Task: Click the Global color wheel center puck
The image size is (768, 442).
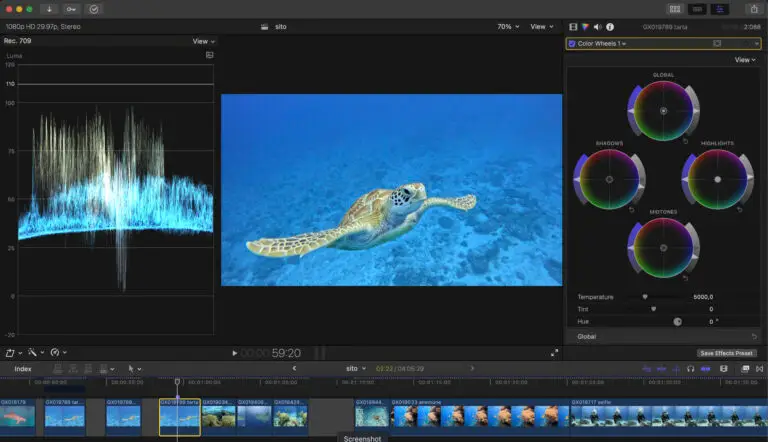Action: click(663, 111)
